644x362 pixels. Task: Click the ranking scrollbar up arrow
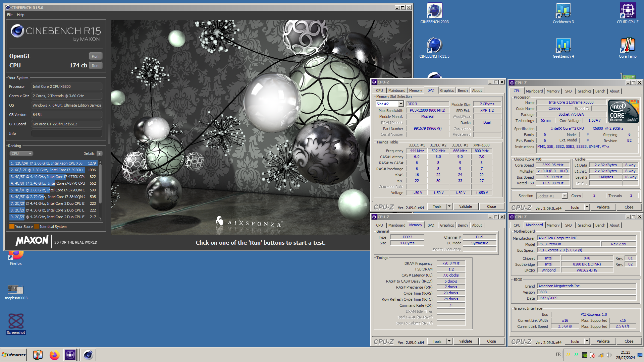tap(100, 162)
